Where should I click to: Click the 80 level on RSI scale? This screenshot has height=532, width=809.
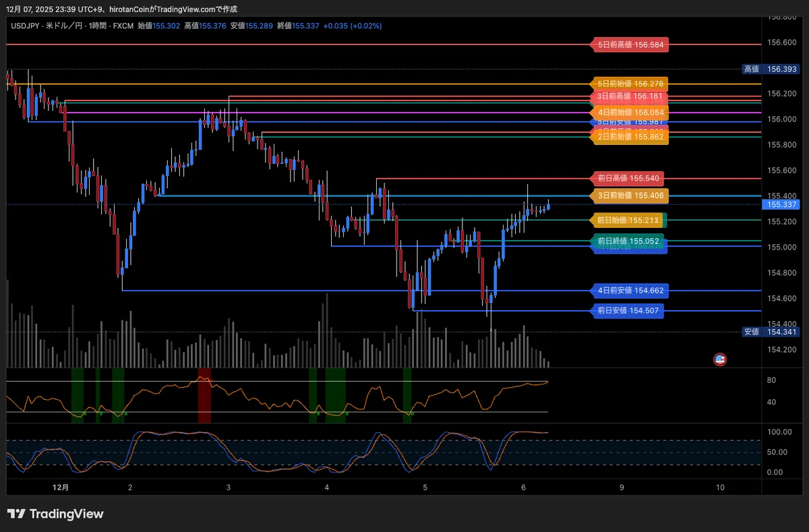[772, 380]
